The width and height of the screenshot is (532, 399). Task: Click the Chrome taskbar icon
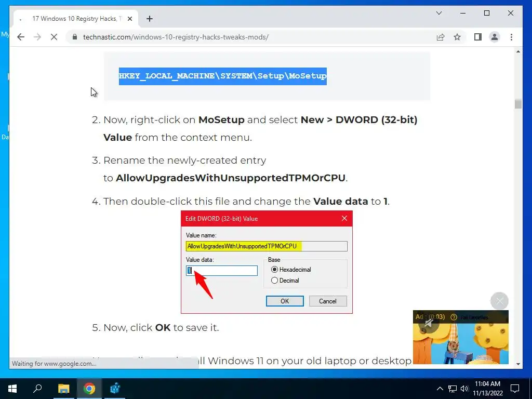pos(89,389)
